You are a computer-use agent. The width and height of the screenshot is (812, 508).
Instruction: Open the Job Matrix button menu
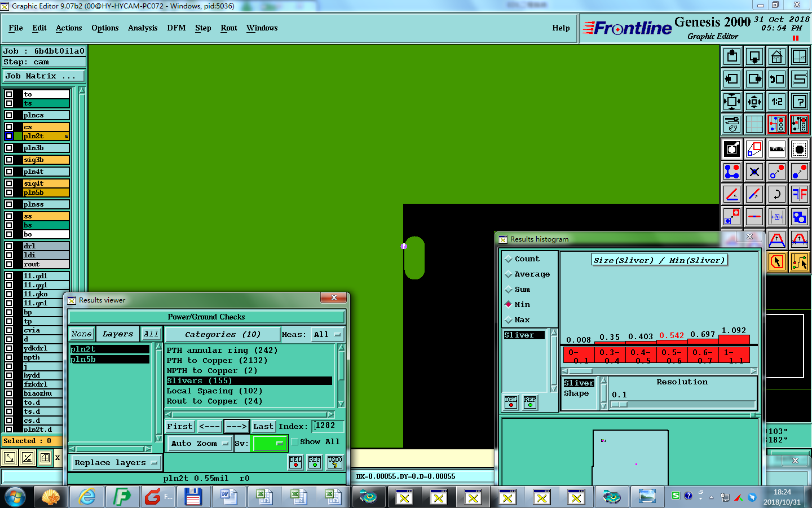44,76
